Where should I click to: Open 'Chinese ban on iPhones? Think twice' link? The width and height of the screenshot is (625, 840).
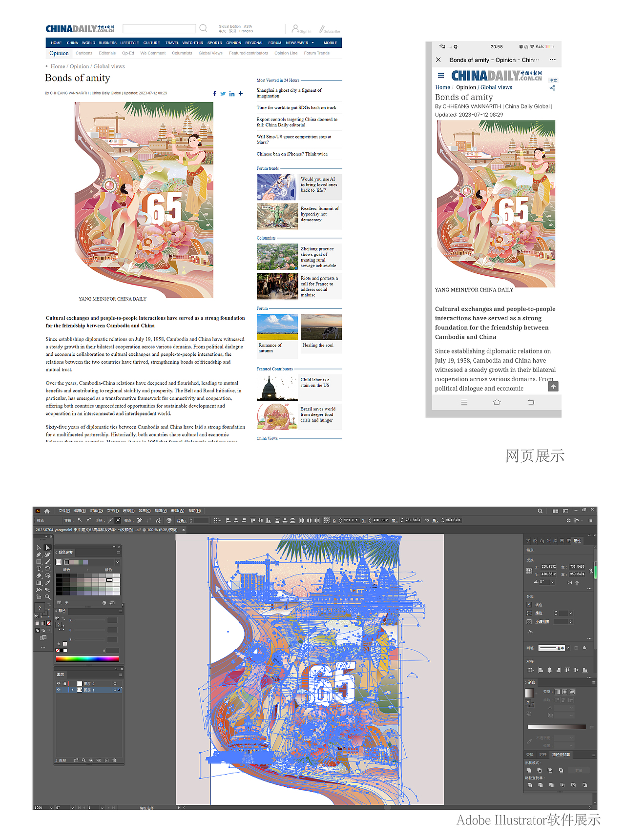point(292,154)
